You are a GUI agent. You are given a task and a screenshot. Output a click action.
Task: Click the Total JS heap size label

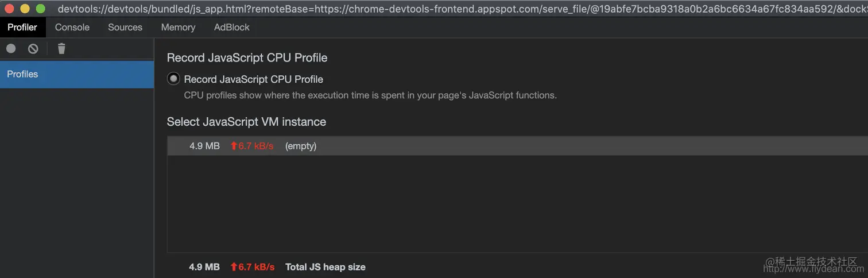(325, 267)
